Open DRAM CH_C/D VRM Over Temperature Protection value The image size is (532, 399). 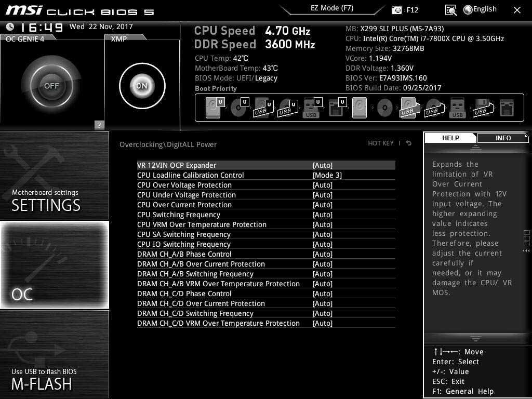point(322,323)
